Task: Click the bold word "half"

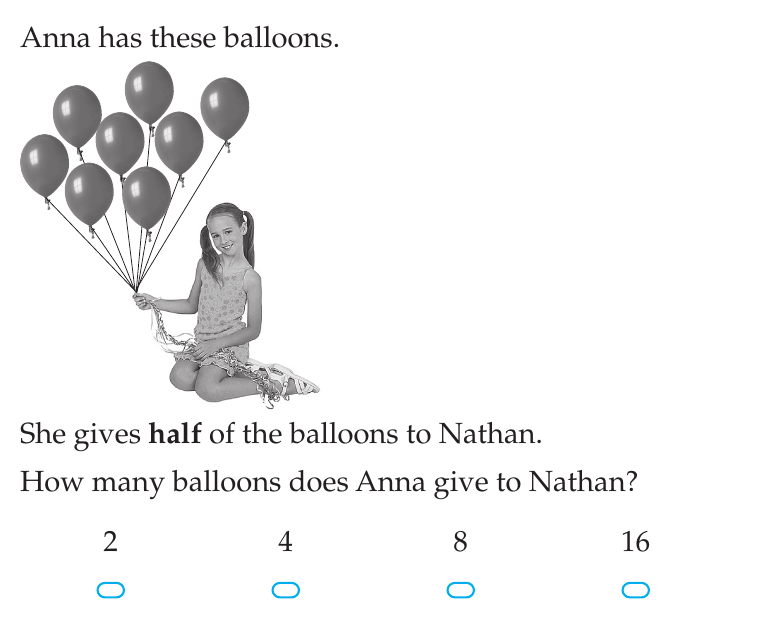Action: 175,433
